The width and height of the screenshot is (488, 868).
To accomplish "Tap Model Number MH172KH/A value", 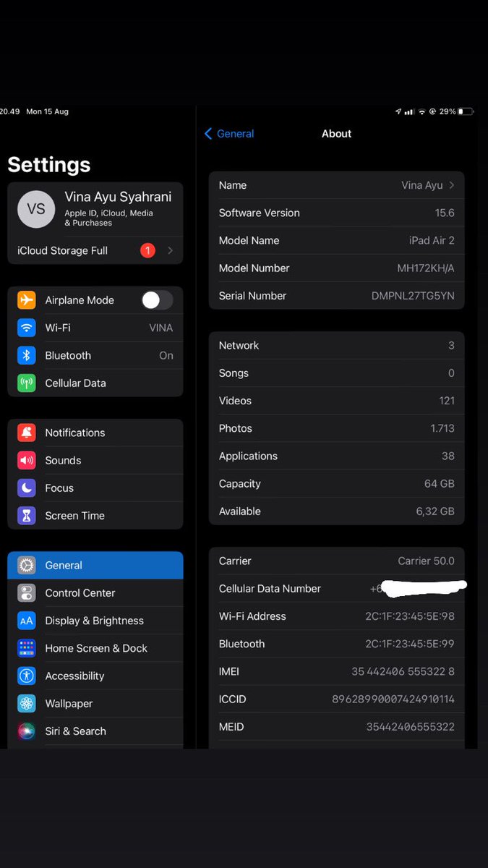I will (x=426, y=268).
